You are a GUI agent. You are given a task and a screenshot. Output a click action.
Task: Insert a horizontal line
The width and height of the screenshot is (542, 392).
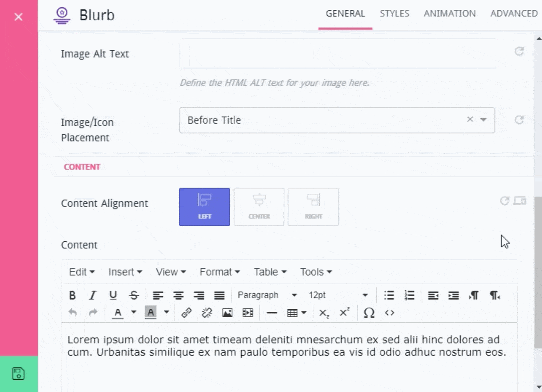coord(272,313)
